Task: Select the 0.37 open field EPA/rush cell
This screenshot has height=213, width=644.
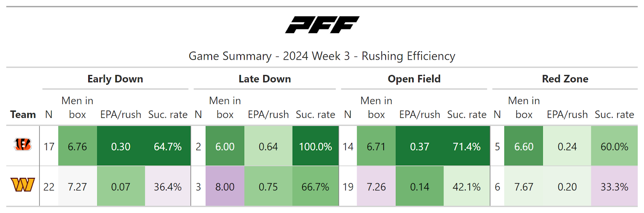Action: tap(419, 146)
